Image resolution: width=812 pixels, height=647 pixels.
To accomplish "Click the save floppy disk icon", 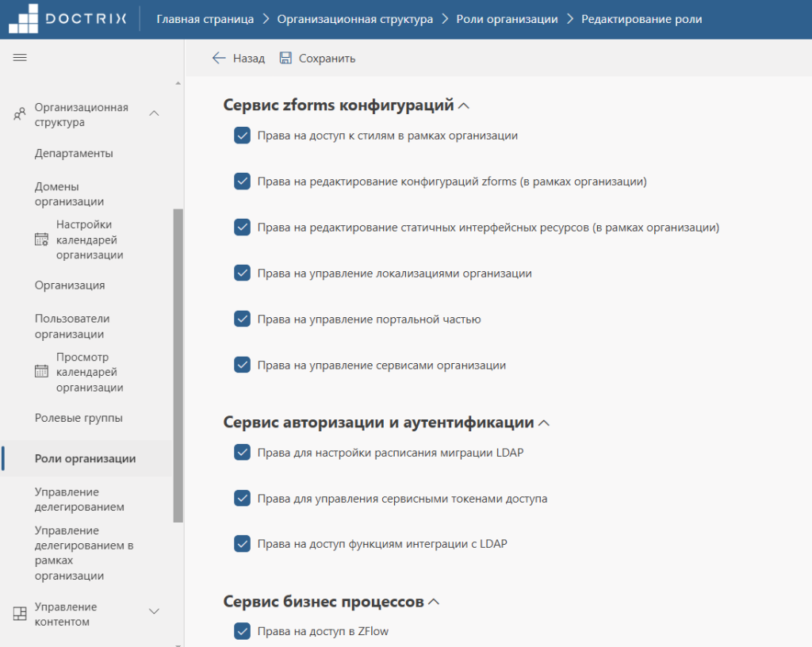I will click(285, 58).
